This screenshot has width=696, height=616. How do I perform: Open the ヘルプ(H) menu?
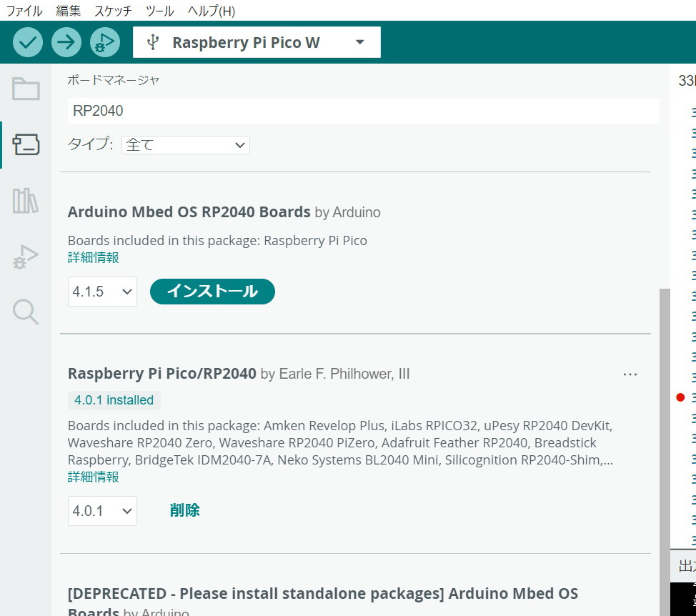[212, 11]
